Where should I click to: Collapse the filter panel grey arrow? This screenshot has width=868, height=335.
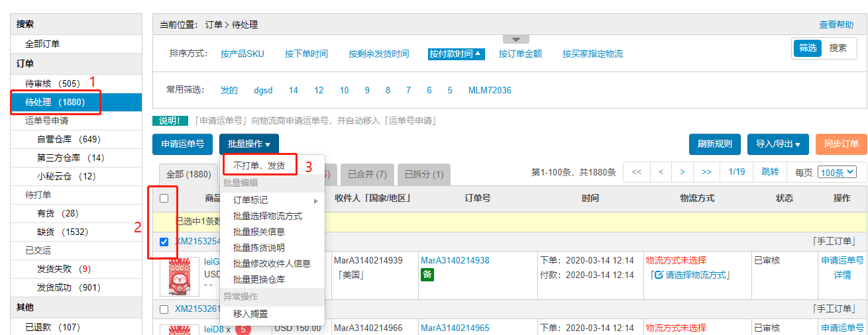tap(516, 40)
